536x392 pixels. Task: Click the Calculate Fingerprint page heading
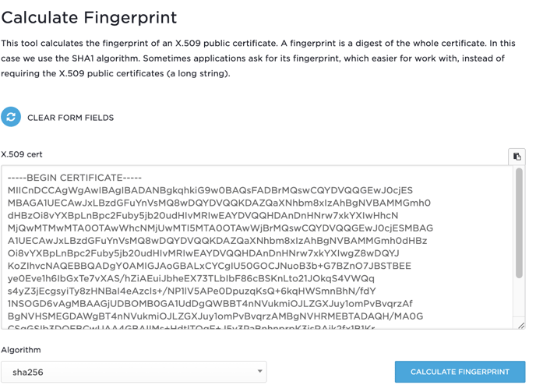(x=90, y=17)
